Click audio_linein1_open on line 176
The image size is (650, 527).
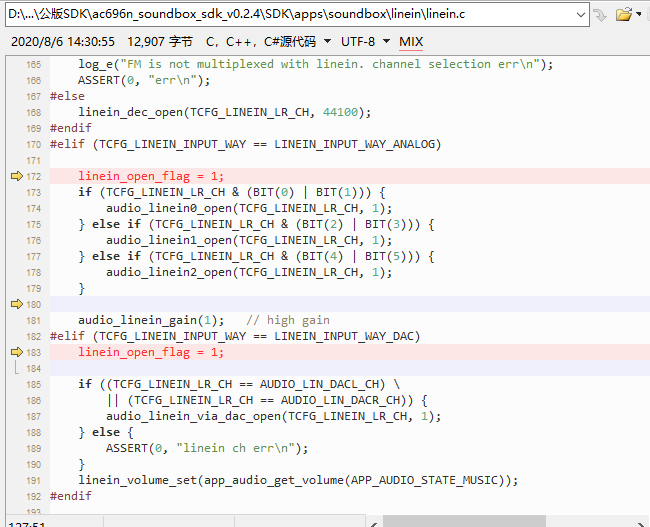point(169,240)
